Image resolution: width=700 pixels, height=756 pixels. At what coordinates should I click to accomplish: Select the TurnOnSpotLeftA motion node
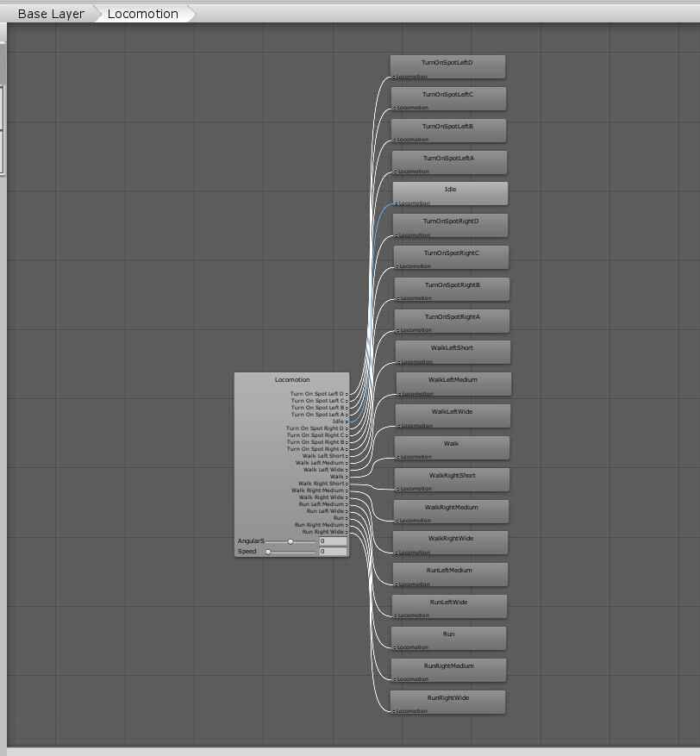[449, 162]
